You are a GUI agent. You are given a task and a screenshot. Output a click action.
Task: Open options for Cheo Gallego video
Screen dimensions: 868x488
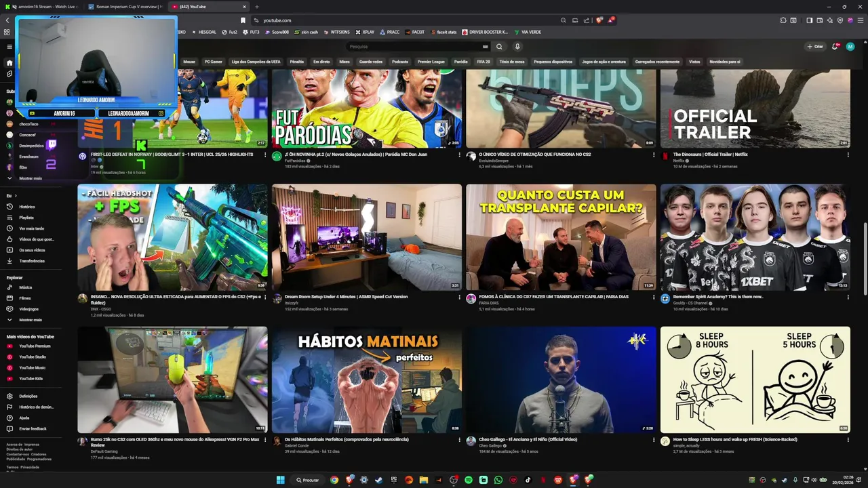(x=654, y=439)
